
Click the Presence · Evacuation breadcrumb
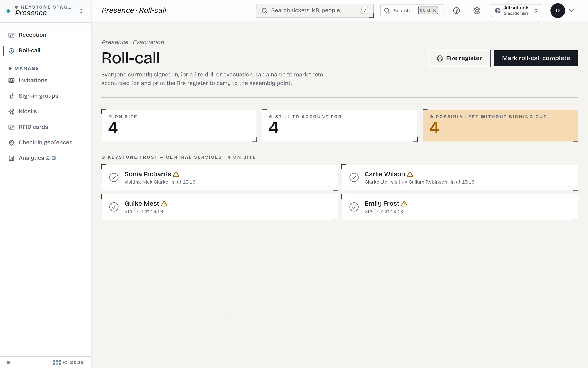[x=133, y=42]
